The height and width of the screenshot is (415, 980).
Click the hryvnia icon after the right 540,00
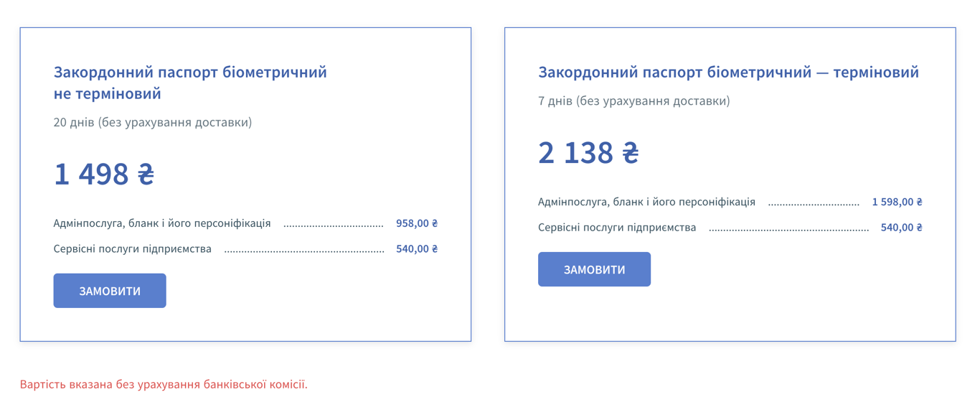(x=920, y=228)
